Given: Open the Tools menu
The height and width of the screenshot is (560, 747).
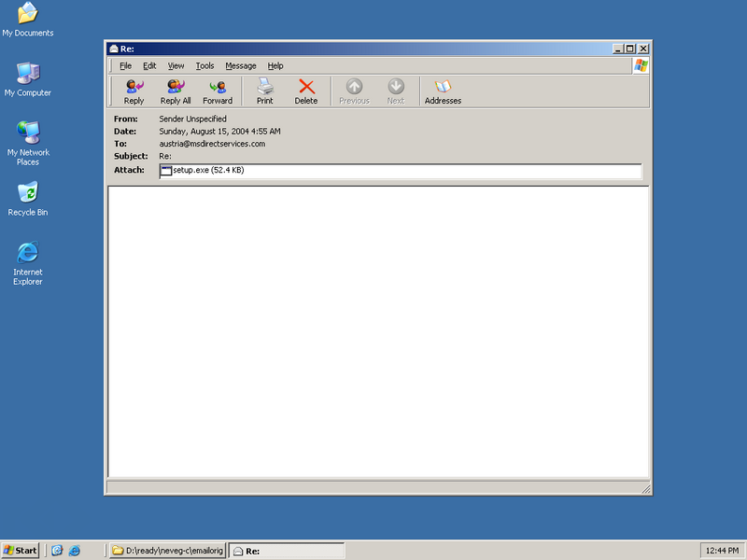Looking at the screenshot, I should [x=204, y=65].
